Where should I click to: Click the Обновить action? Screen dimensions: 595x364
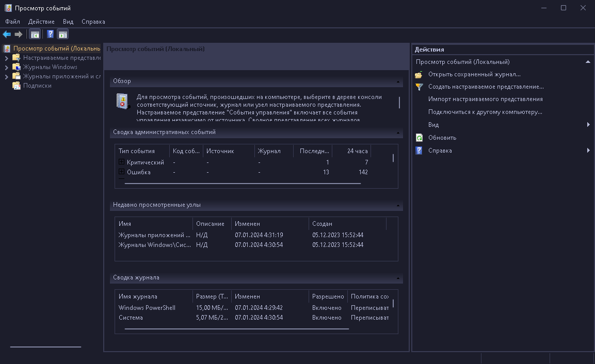click(x=442, y=138)
